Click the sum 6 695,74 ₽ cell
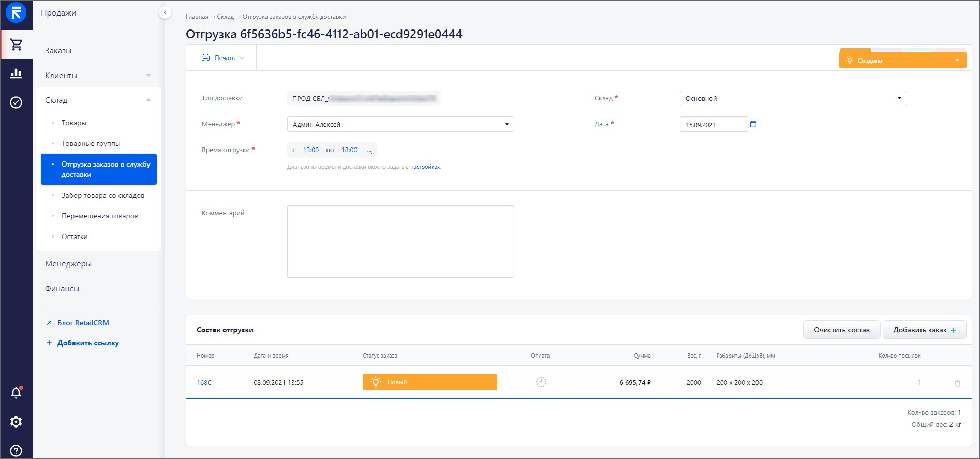This screenshot has height=459, width=980. click(x=635, y=382)
